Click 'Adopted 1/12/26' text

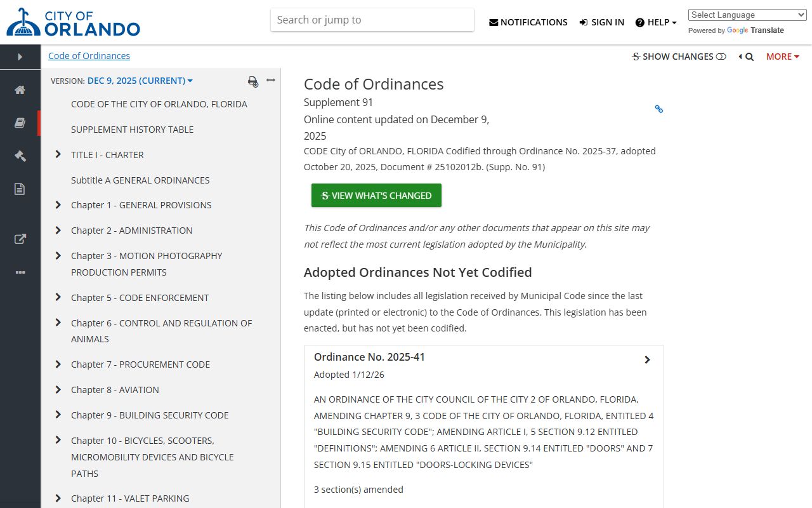[349, 375]
